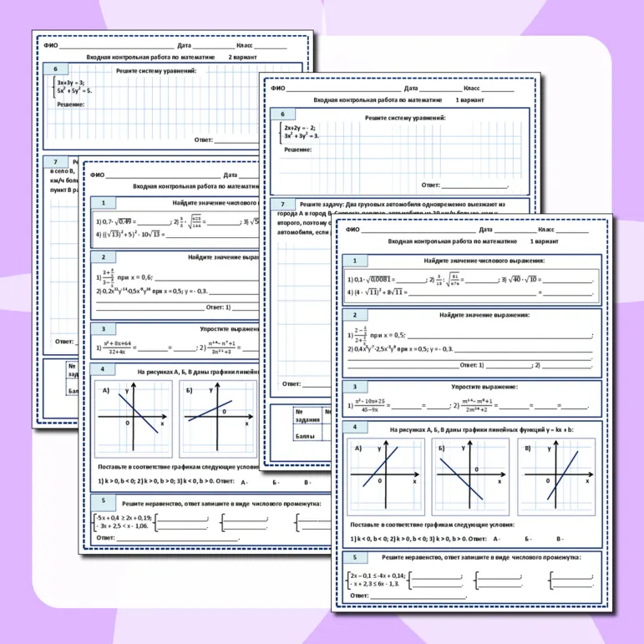Screen dimensions: 644x644
Task: Select the '2 вариант' title on the back-left page
Action: click(x=243, y=57)
